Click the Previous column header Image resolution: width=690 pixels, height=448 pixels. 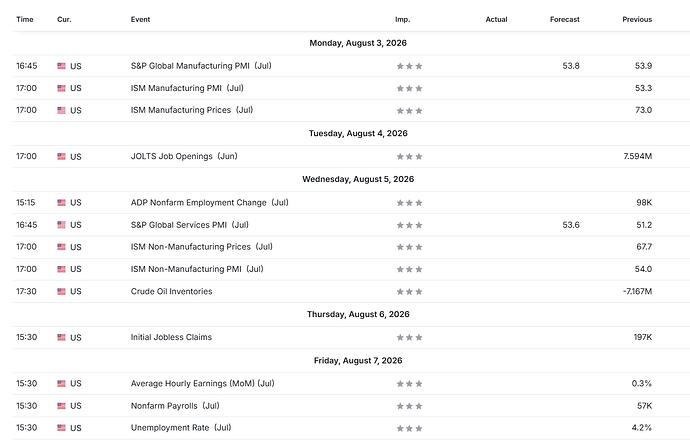pyautogui.click(x=637, y=19)
